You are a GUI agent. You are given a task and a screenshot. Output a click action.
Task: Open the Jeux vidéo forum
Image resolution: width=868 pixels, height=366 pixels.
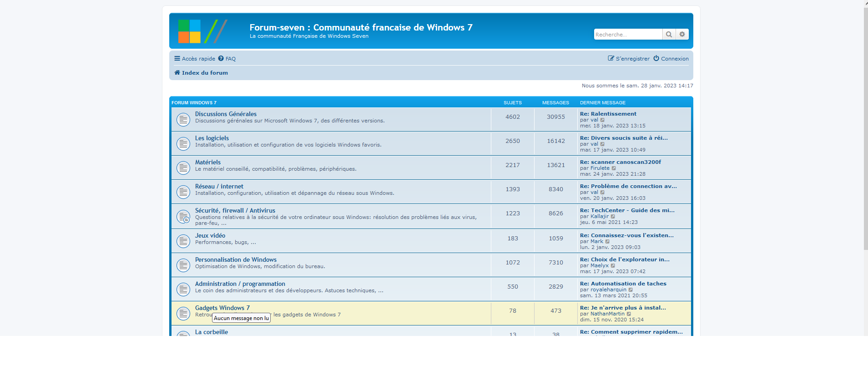pos(210,236)
